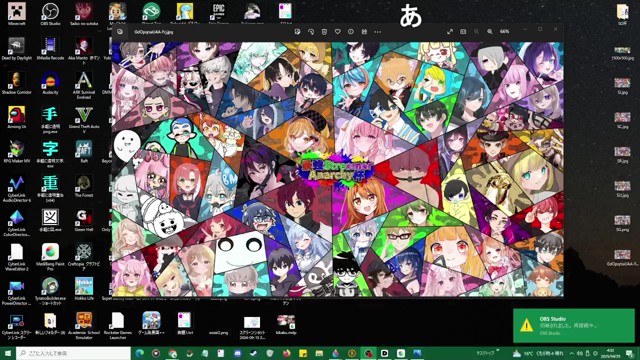
Task: Open the Audacity desktop shortcut
Action: tap(50, 83)
